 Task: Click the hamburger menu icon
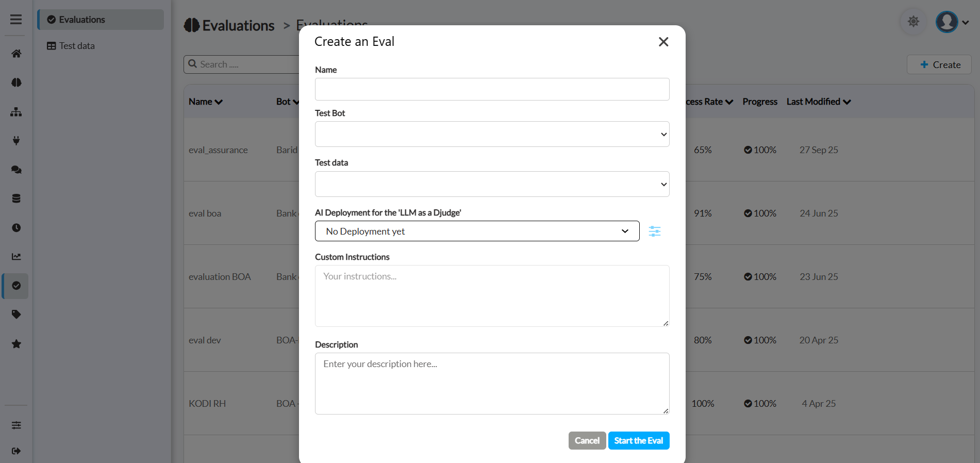[x=16, y=20]
